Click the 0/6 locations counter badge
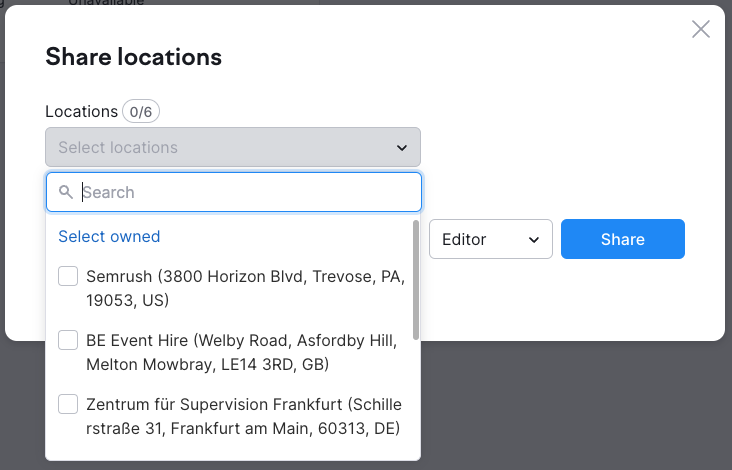 coord(143,112)
